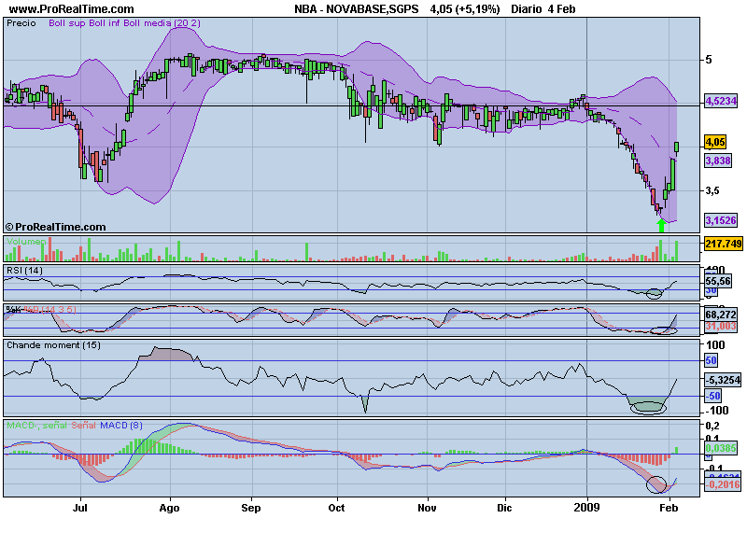Click the most recent green volume bar

pos(676,251)
